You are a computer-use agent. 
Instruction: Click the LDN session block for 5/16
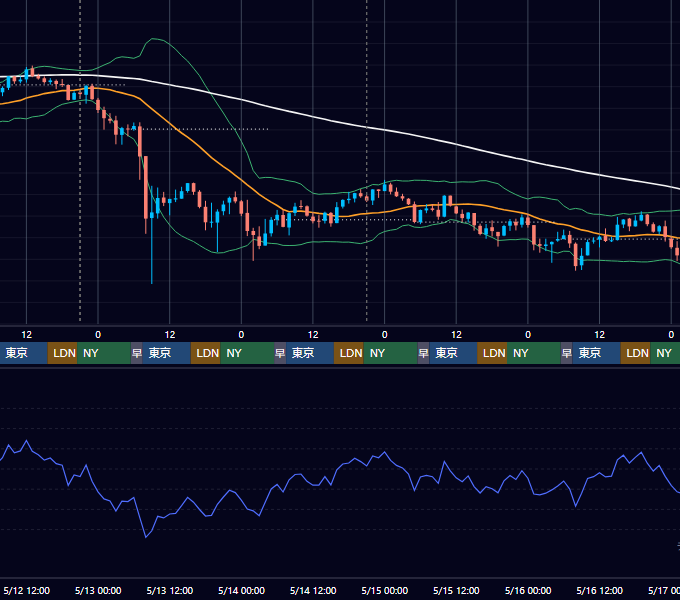pyautogui.click(x=636, y=353)
